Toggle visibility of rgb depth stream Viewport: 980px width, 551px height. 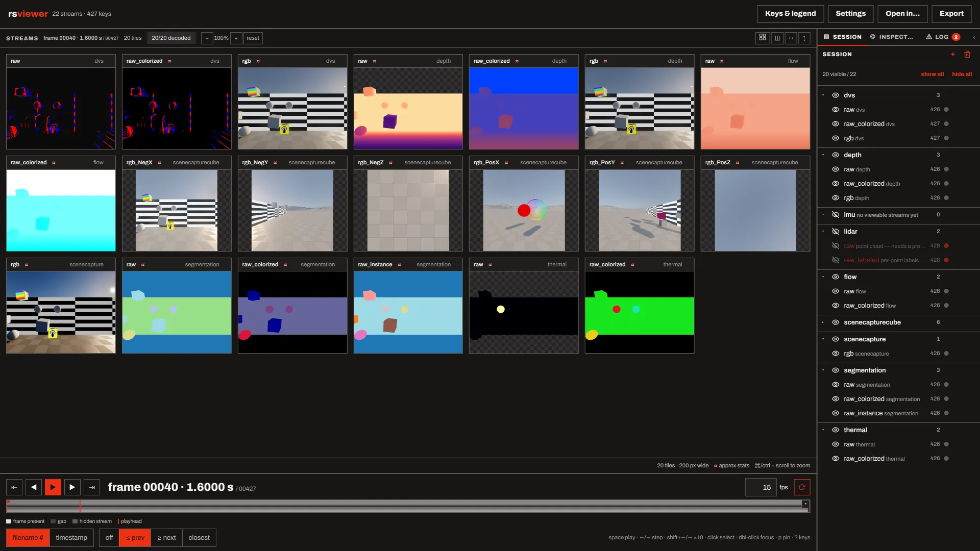click(x=836, y=198)
